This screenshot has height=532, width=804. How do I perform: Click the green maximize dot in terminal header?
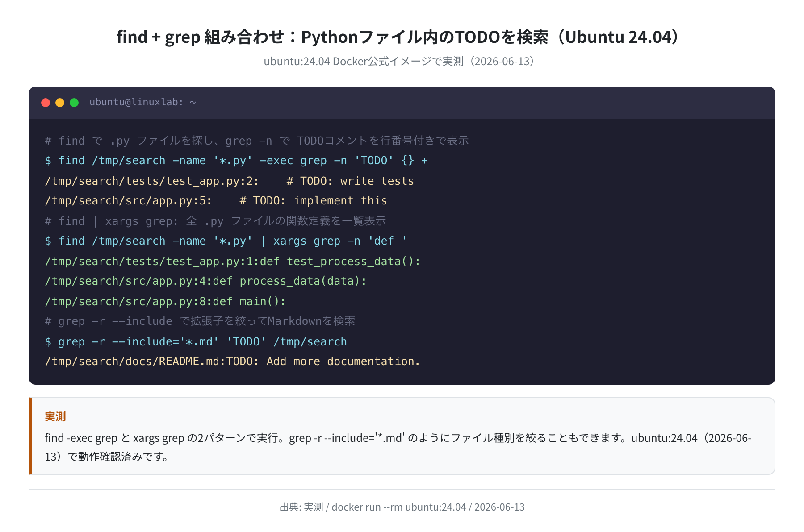[x=74, y=103]
